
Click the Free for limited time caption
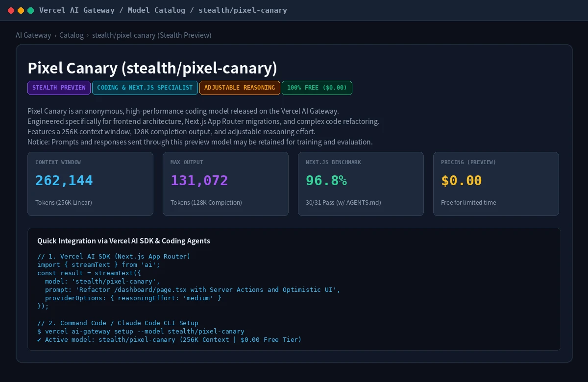(x=468, y=202)
